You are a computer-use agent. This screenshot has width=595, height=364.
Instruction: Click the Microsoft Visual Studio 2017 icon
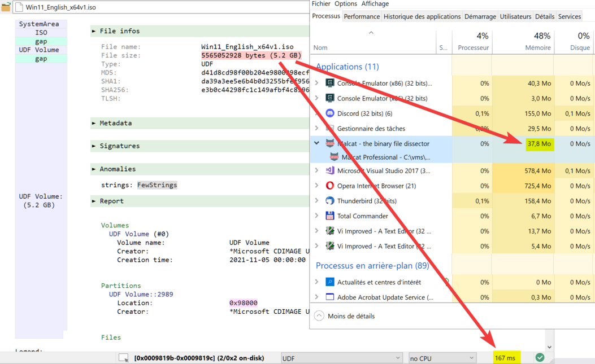pos(330,170)
